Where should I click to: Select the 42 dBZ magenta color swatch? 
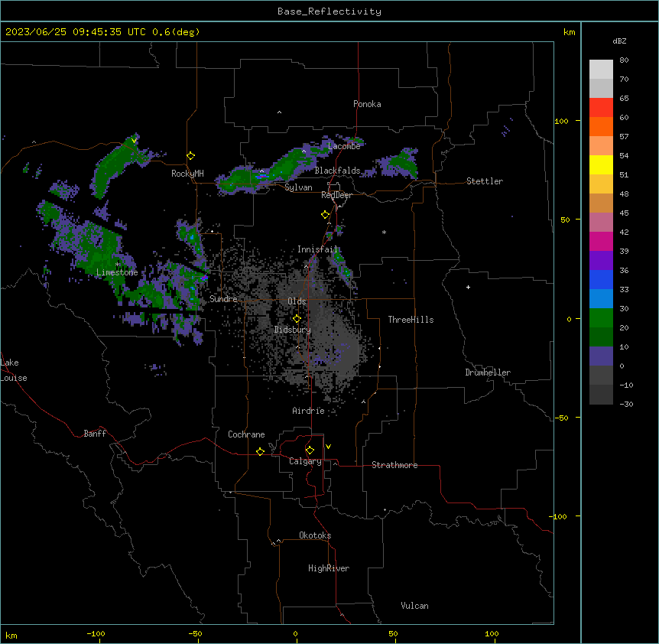[601, 241]
